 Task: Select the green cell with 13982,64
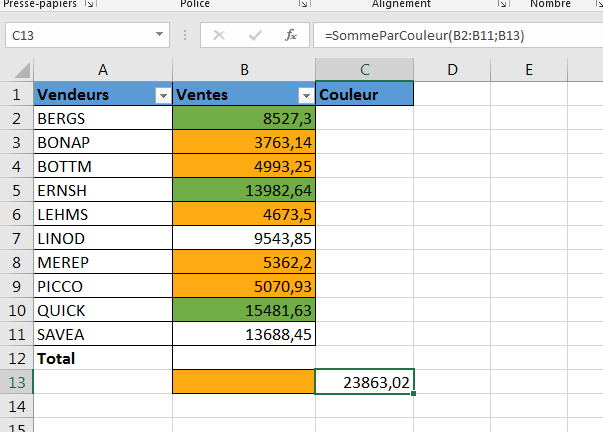243,190
